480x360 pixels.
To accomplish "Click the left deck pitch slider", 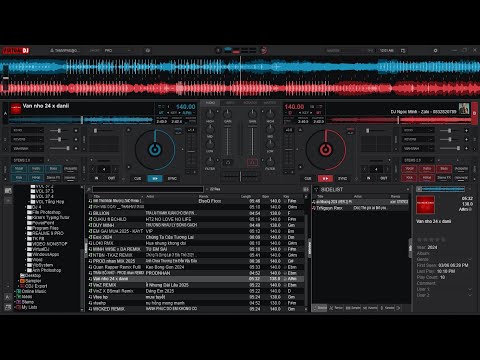I will [191, 152].
